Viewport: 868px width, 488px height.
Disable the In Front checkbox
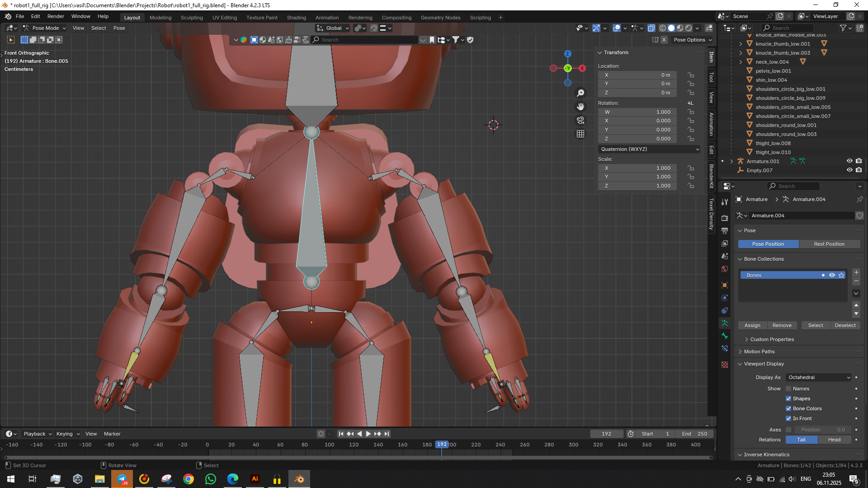(x=788, y=418)
